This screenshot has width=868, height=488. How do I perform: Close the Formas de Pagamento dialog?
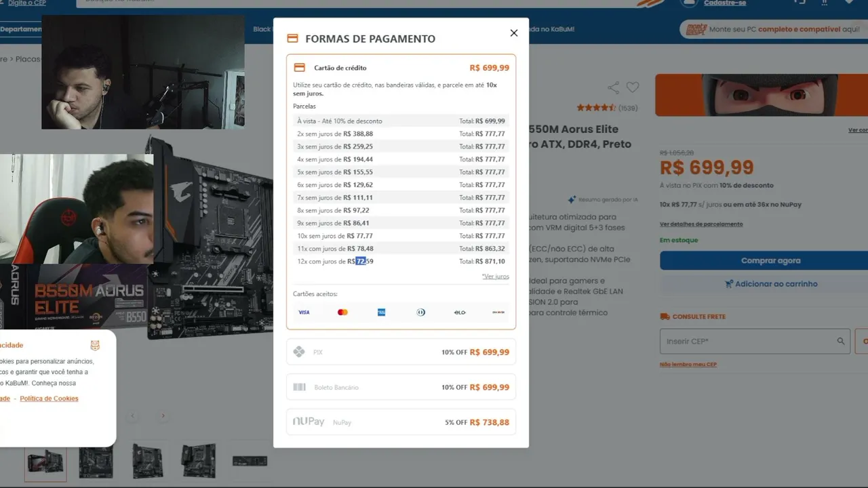pos(513,33)
